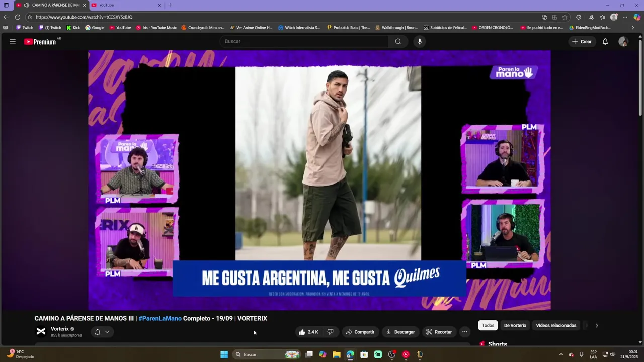Open File Explorer from the taskbar
The width and height of the screenshot is (644, 362).
[x=337, y=354]
